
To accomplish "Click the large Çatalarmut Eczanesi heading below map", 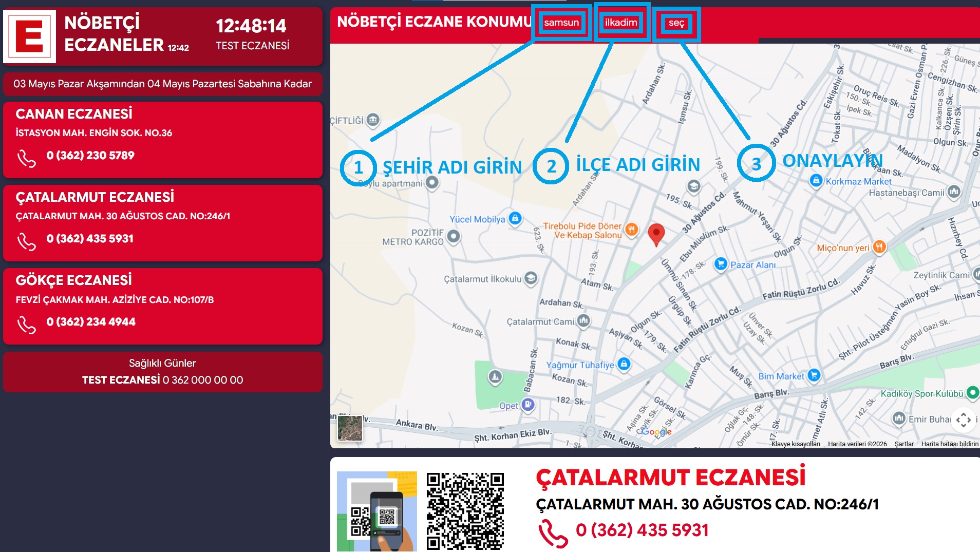I will coord(671,477).
